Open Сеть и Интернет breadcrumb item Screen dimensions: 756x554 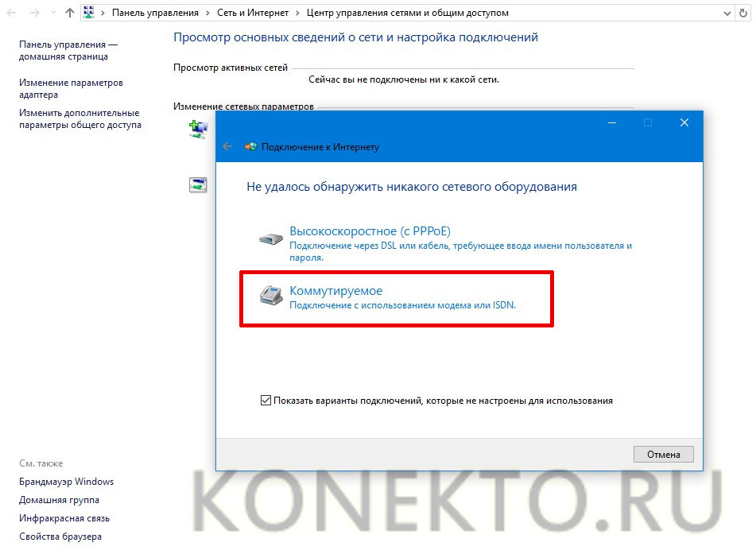click(253, 13)
